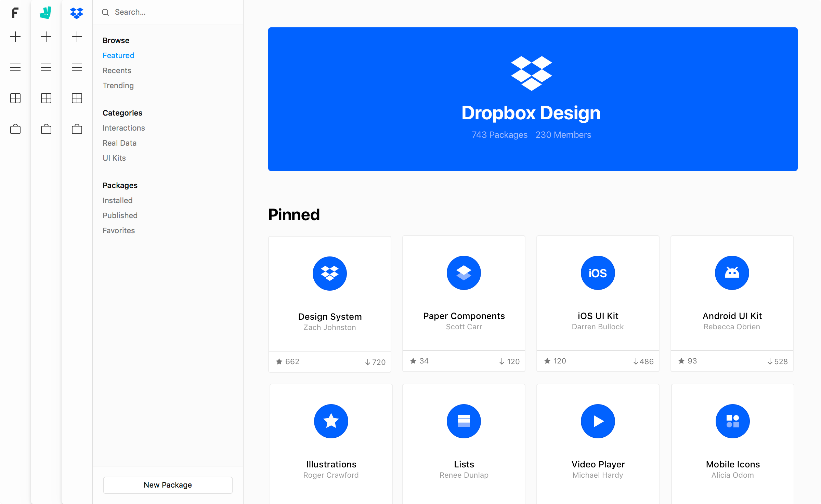Click the Illustrations package star icon

click(330, 421)
